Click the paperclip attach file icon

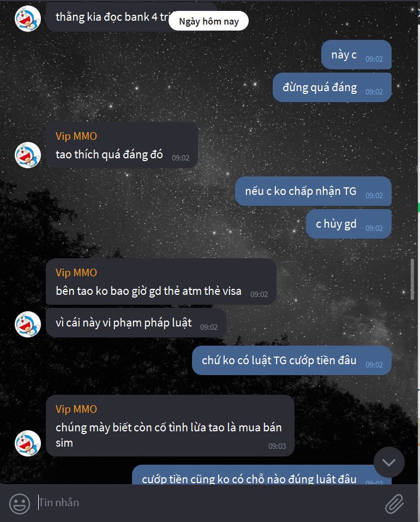coord(394,503)
